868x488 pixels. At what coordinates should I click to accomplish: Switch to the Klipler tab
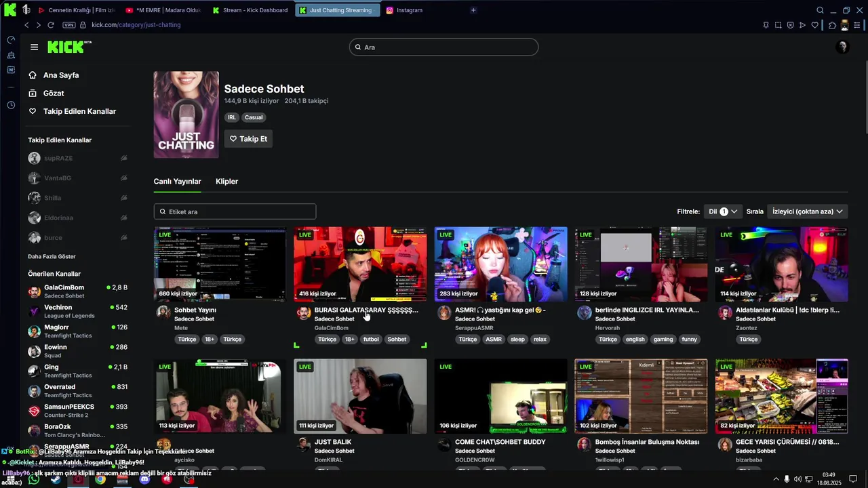[x=226, y=182]
